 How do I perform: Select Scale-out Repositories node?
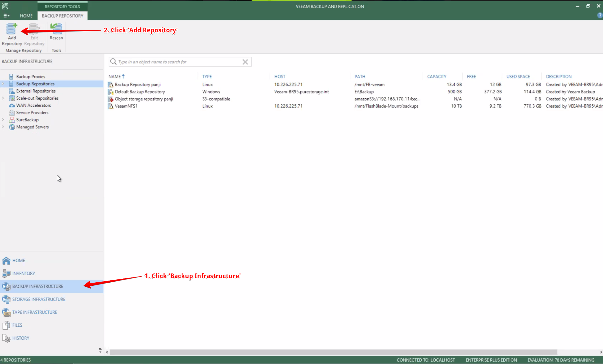click(x=37, y=98)
